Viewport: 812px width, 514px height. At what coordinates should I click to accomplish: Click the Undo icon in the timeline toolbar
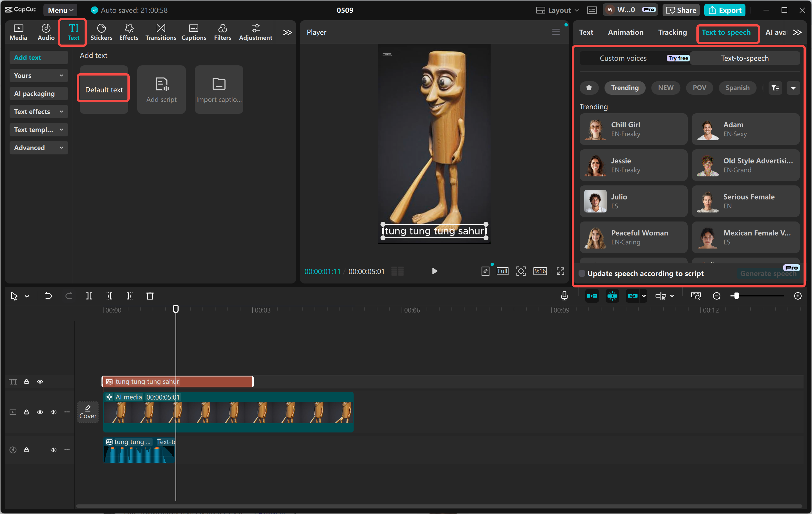coord(48,296)
